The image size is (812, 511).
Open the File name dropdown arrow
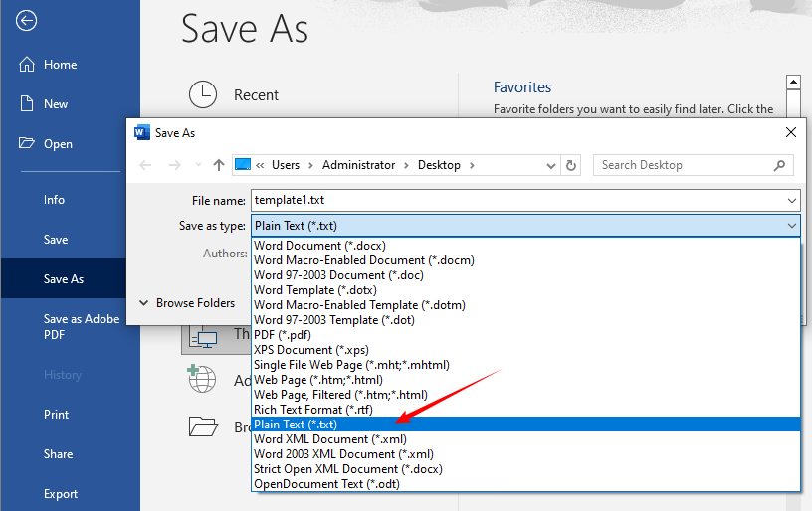pyautogui.click(x=792, y=201)
